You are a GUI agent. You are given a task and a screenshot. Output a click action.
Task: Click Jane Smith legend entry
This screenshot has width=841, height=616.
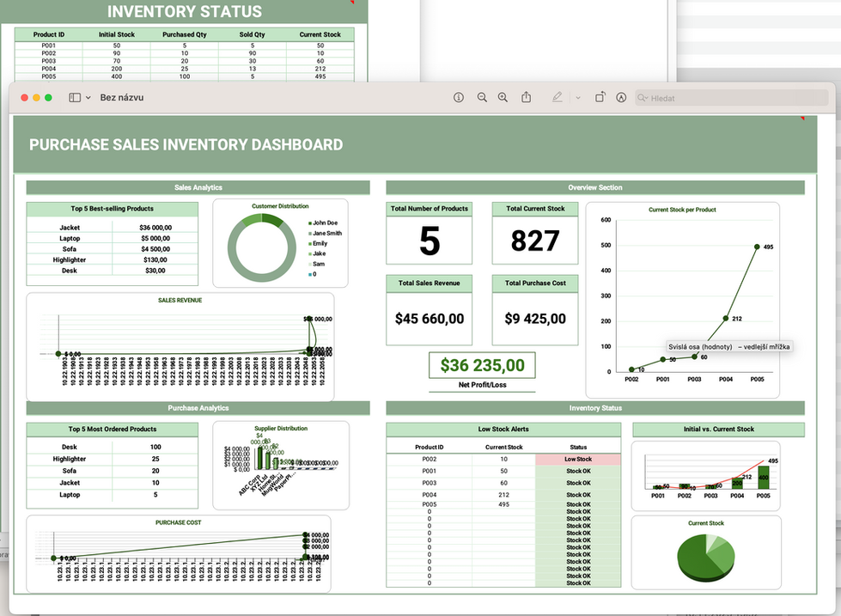(325, 233)
